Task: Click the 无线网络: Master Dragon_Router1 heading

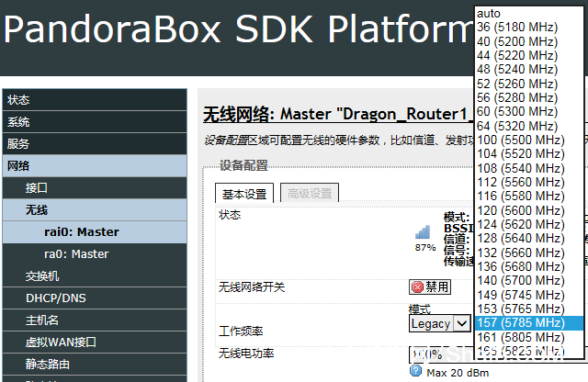Action: pyautogui.click(x=337, y=114)
